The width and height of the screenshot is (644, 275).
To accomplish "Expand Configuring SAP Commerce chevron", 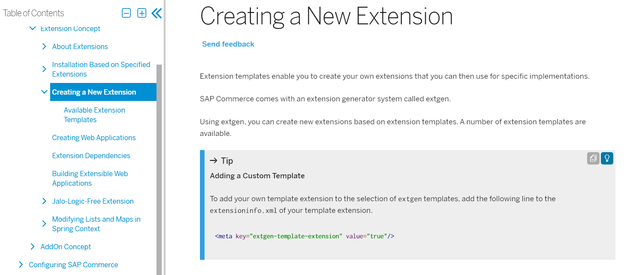I will 21,265.
